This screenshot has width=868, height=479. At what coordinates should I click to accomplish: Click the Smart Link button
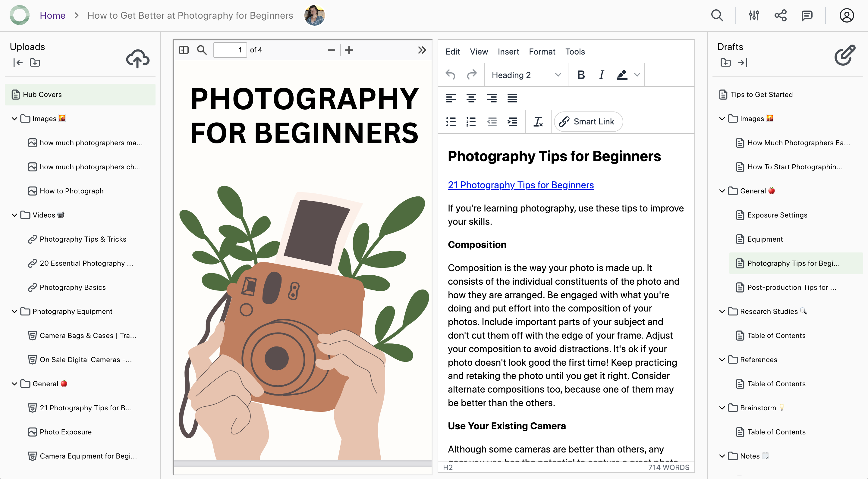[x=588, y=122]
